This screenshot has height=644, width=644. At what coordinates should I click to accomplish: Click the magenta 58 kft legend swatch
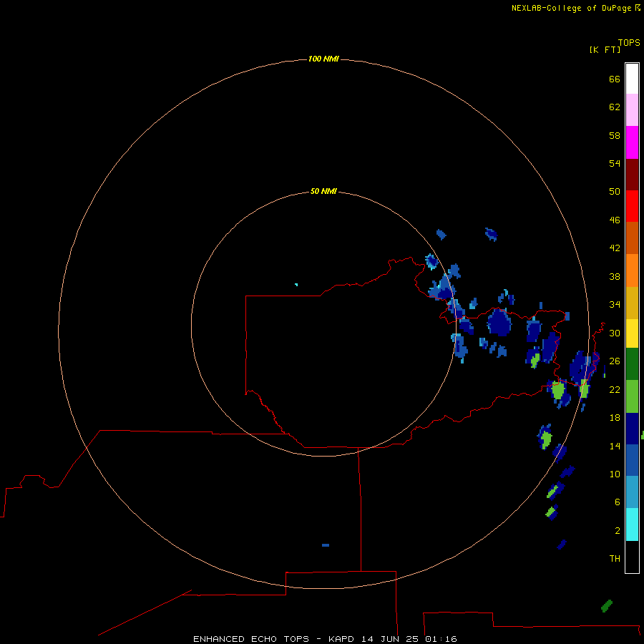pyautogui.click(x=632, y=142)
